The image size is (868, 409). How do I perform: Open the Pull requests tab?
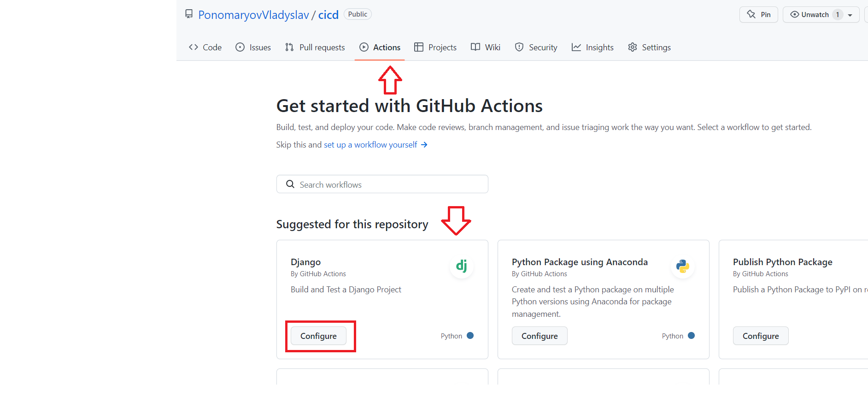tap(315, 47)
